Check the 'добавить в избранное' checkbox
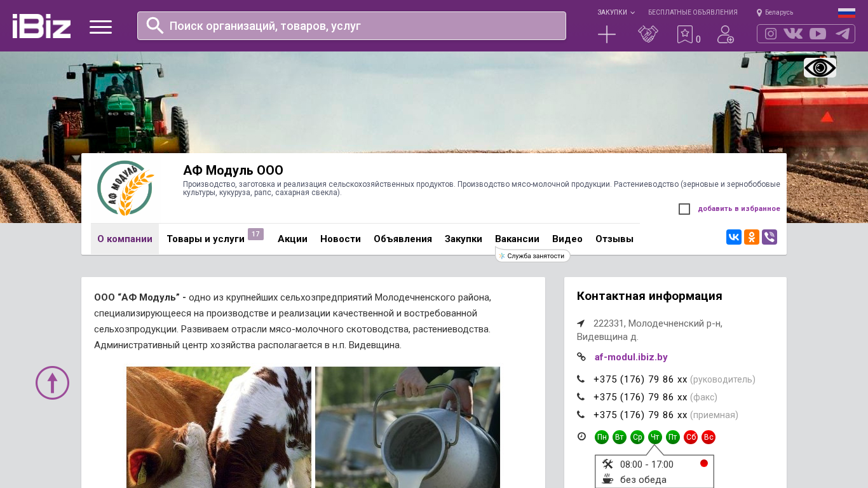Image resolution: width=868 pixels, height=488 pixels. click(x=684, y=209)
